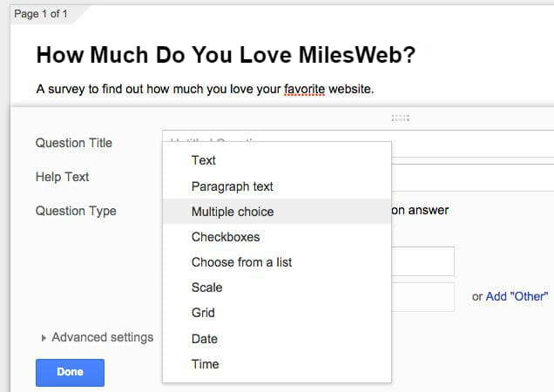Click the Page 1 of 1 tab label
Image resolution: width=554 pixels, height=392 pixels.
[x=41, y=14]
